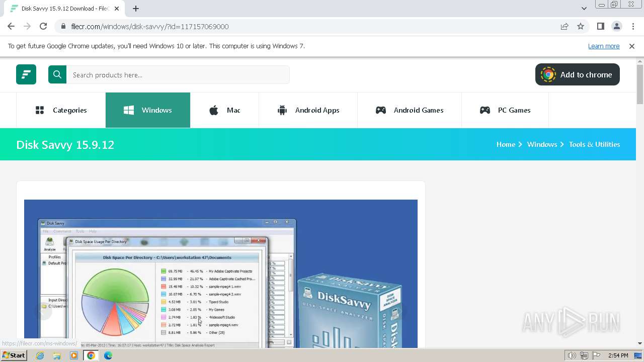Open Windows Start menu
644x362 pixels.
14,355
